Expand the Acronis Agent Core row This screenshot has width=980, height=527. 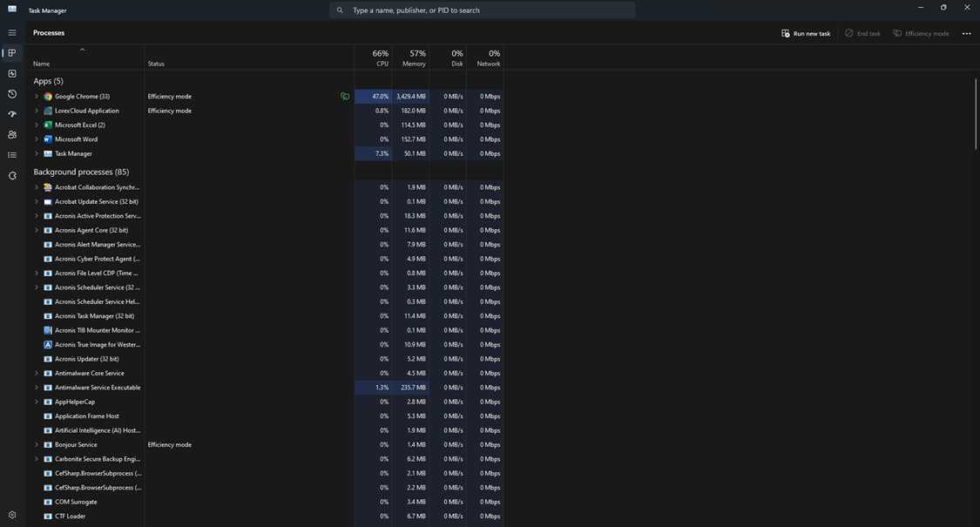tap(37, 230)
